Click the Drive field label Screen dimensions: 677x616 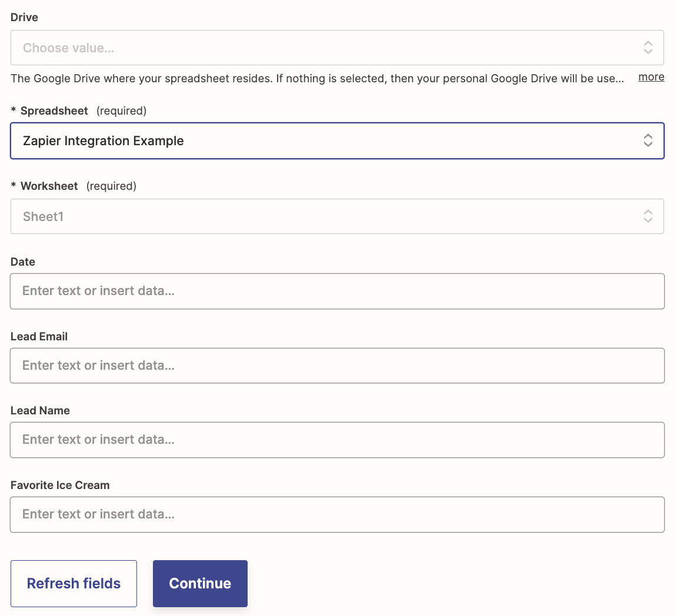(24, 18)
